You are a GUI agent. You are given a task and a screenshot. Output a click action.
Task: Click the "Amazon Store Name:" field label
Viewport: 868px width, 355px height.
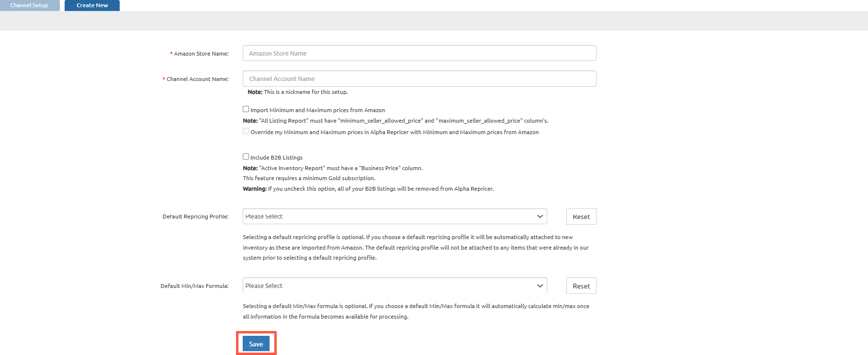201,54
